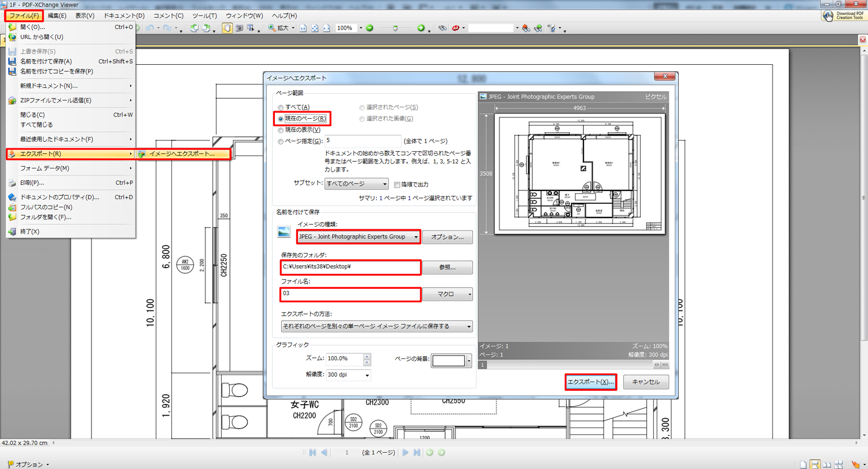Select the Hand tool

pos(227,28)
